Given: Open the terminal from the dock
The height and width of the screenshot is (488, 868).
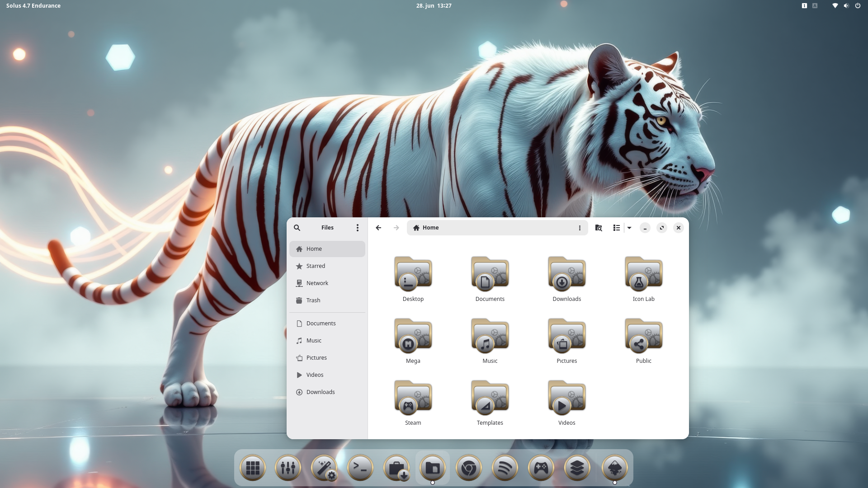Looking at the screenshot, I should tap(360, 468).
